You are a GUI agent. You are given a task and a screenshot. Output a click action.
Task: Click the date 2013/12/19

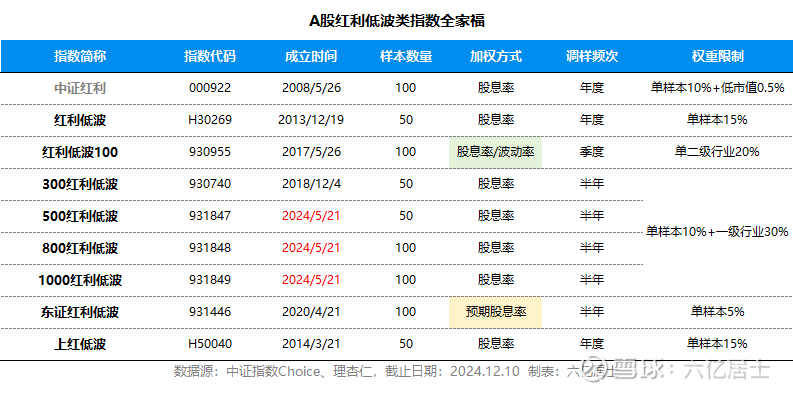click(311, 120)
